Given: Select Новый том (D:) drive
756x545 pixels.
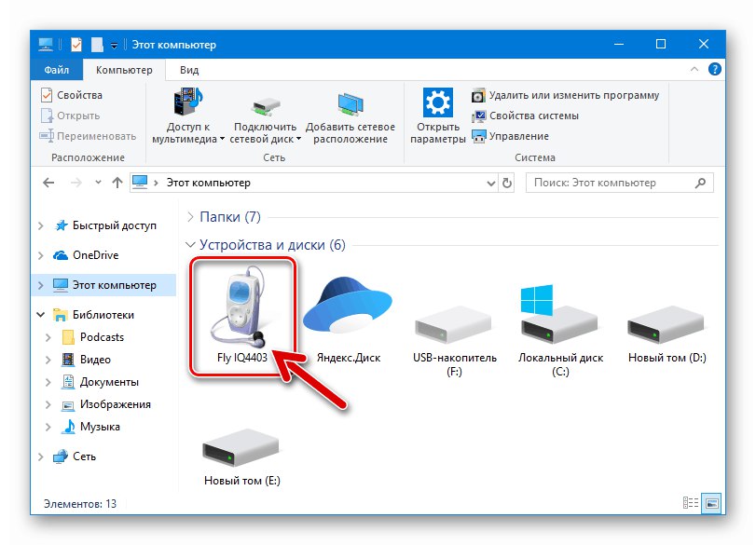Looking at the screenshot, I should point(667,334).
